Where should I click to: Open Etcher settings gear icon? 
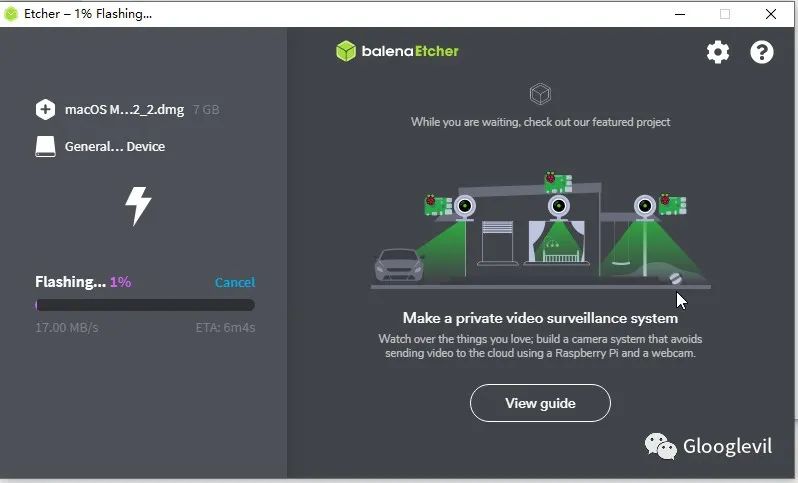[x=718, y=52]
